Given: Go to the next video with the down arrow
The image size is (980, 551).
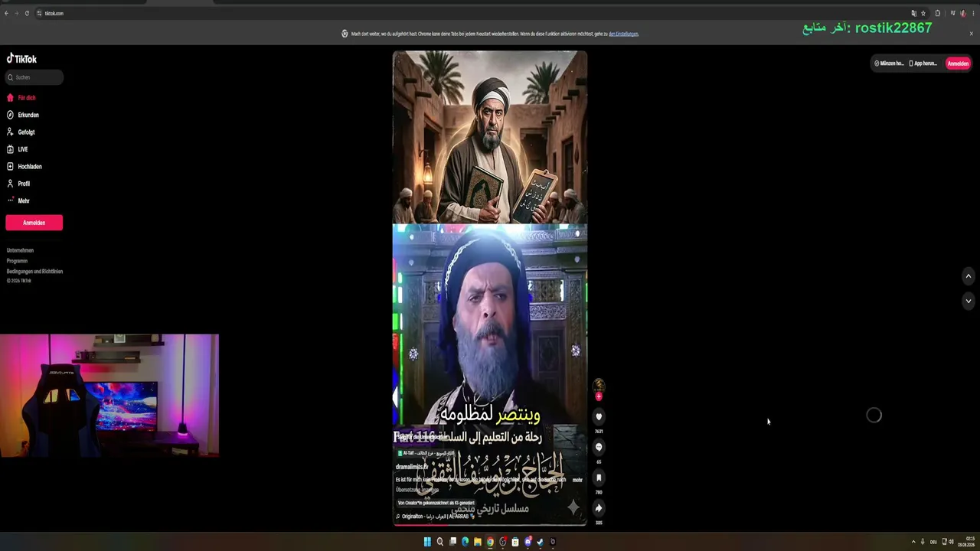Looking at the screenshot, I should pos(968,302).
